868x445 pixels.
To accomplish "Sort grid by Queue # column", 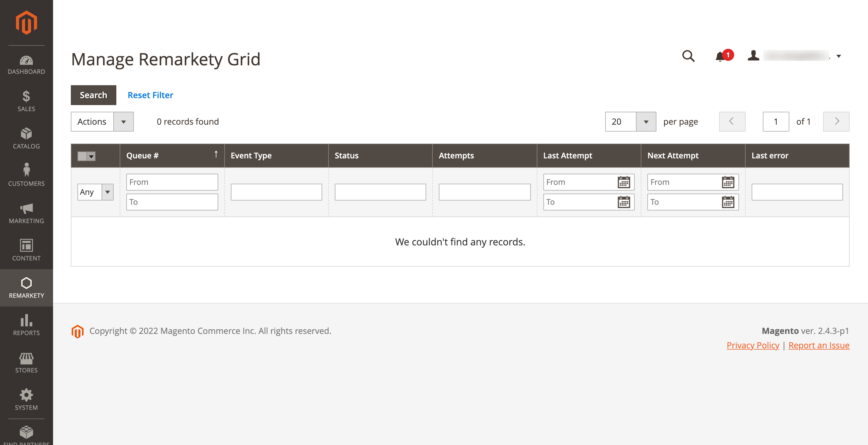I will pos(172,156).
